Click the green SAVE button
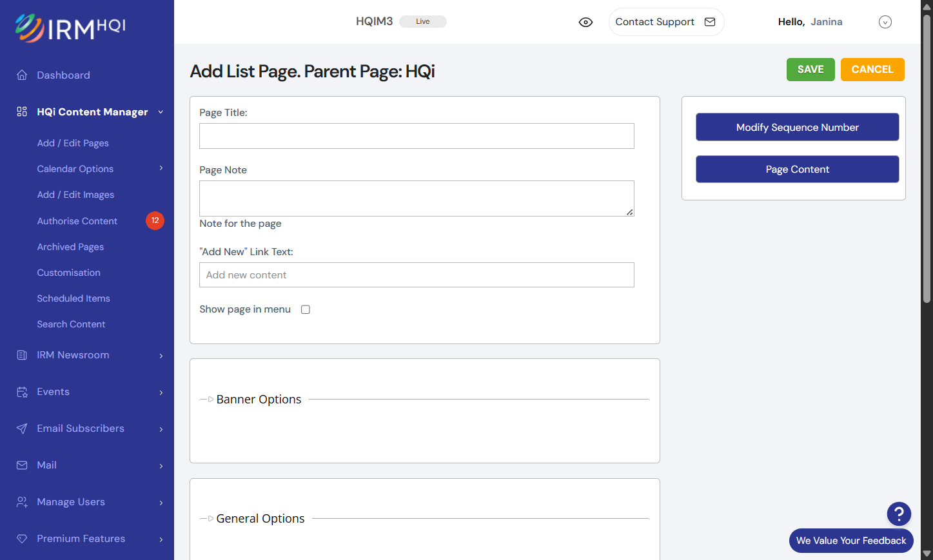933x560 pixels. coord(810,70)
